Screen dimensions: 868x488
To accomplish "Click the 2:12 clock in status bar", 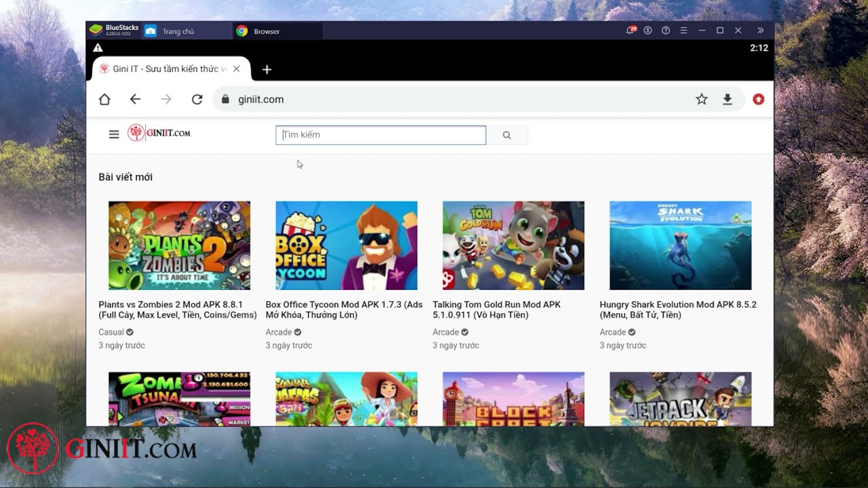I will point(759,48).
